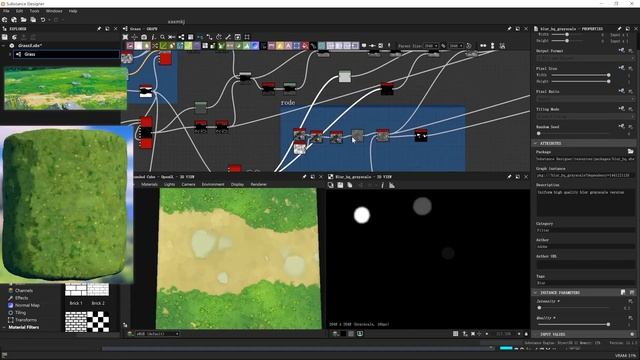
Task: Open the color space dropdown below 3D view
Action: click(x=157, y=334)
